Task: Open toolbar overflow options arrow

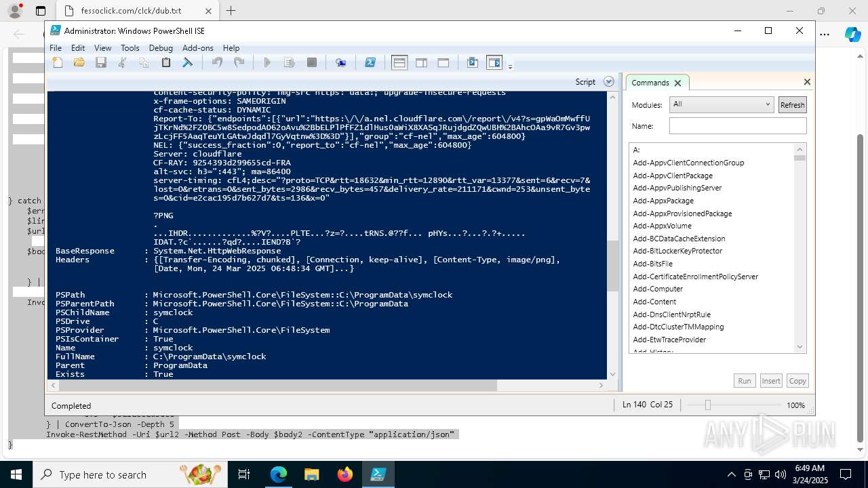Action: [x=510, y=66]
